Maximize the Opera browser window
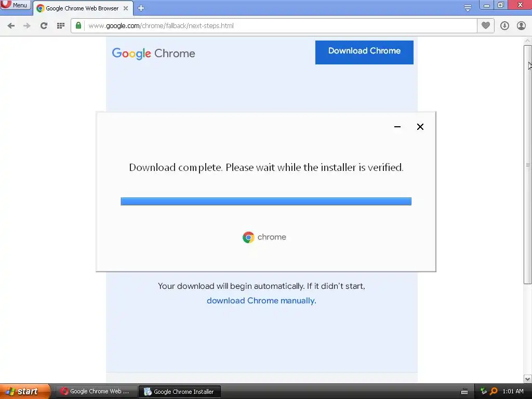 click(501, 5)
